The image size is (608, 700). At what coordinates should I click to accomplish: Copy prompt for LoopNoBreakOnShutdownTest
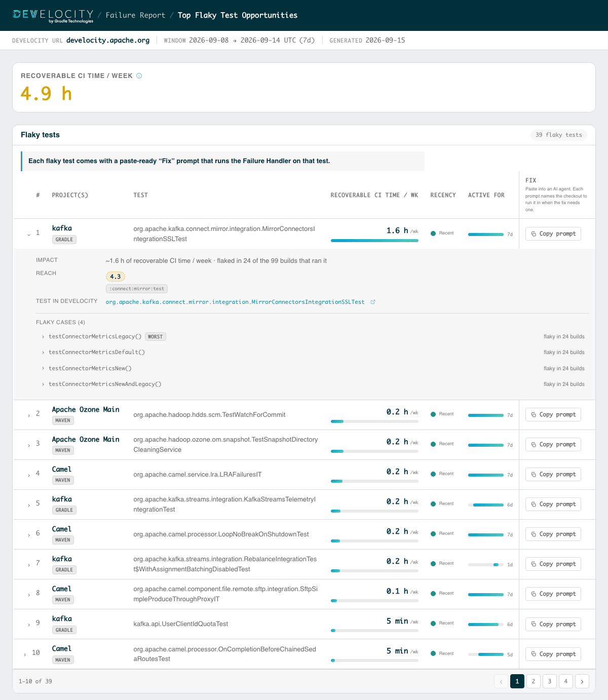click(553, 534)
